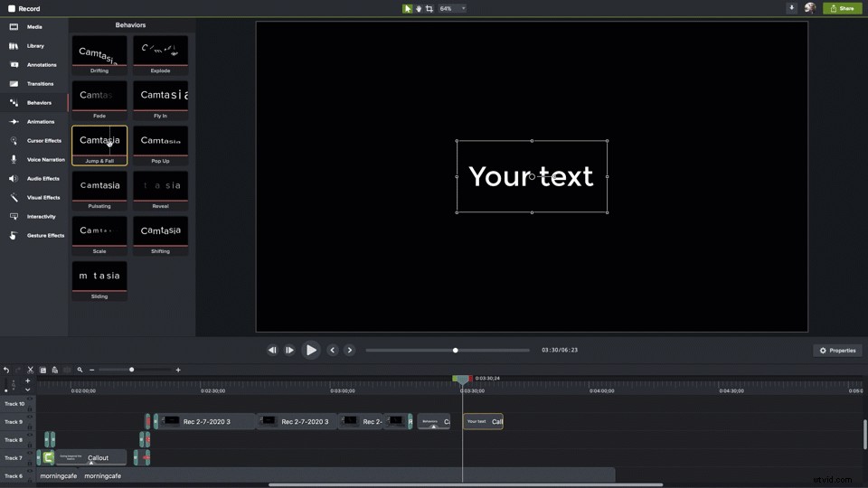Copy selected media on timeline toolbar
The image size is (868, 488).
pos(42,370)
